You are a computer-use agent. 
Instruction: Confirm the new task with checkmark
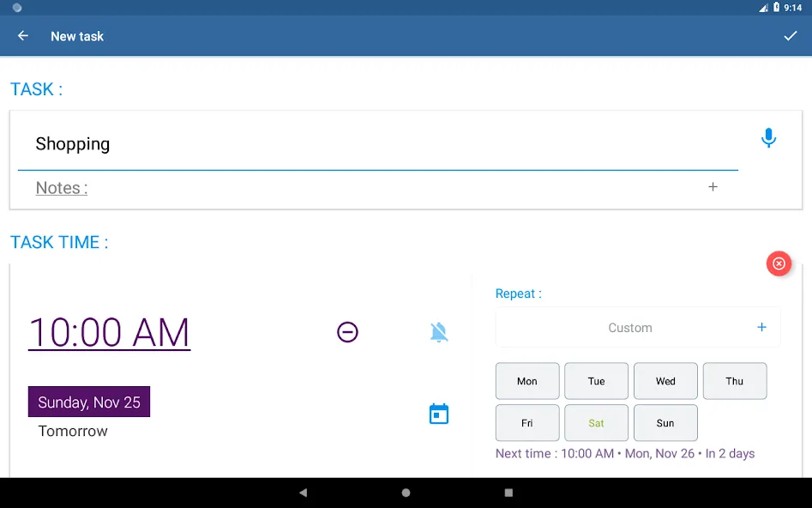[790, 36]
